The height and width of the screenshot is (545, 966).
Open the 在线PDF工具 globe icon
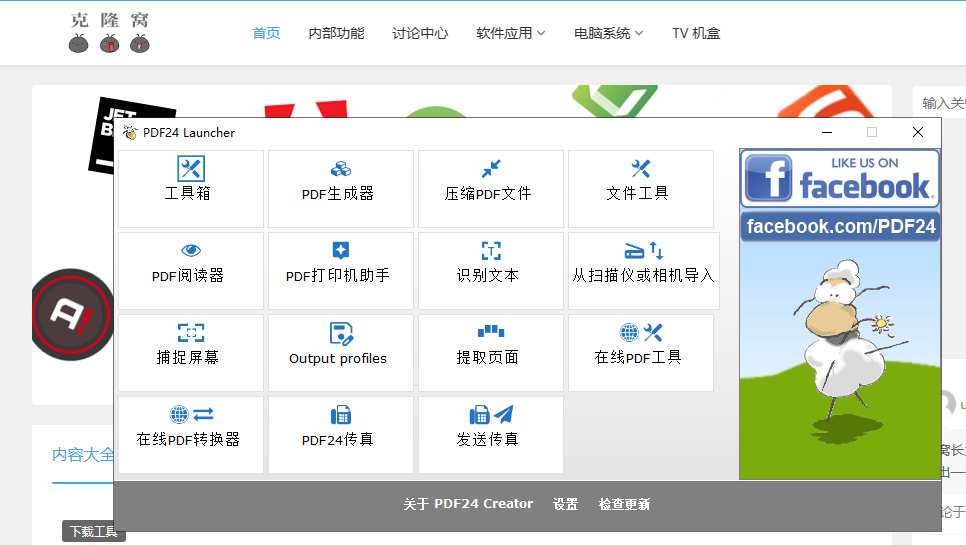click(641, 333)
